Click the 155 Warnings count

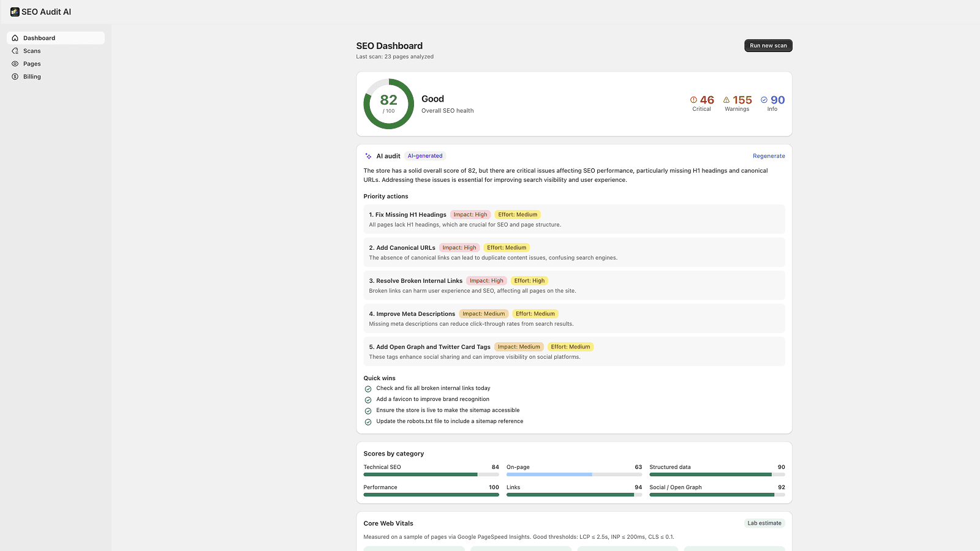pos(742,100)
